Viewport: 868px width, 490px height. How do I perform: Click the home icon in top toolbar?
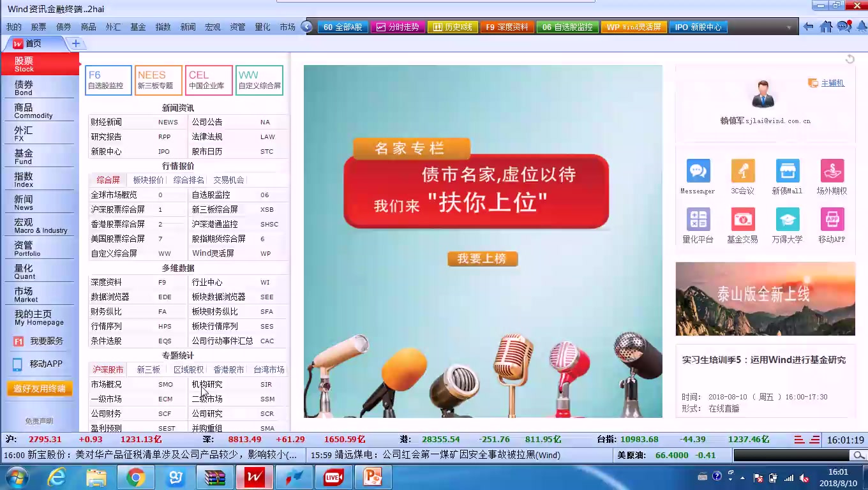tap(826, 27)
